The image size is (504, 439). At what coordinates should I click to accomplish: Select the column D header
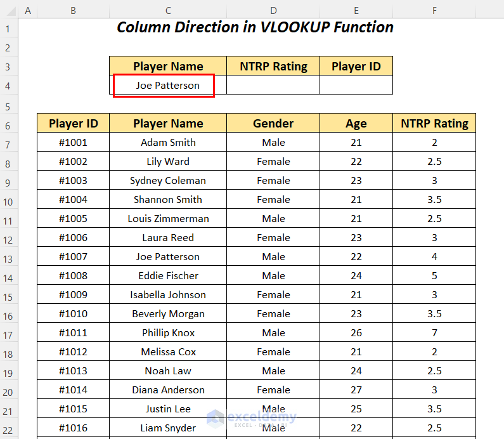[x=273, y=11]
